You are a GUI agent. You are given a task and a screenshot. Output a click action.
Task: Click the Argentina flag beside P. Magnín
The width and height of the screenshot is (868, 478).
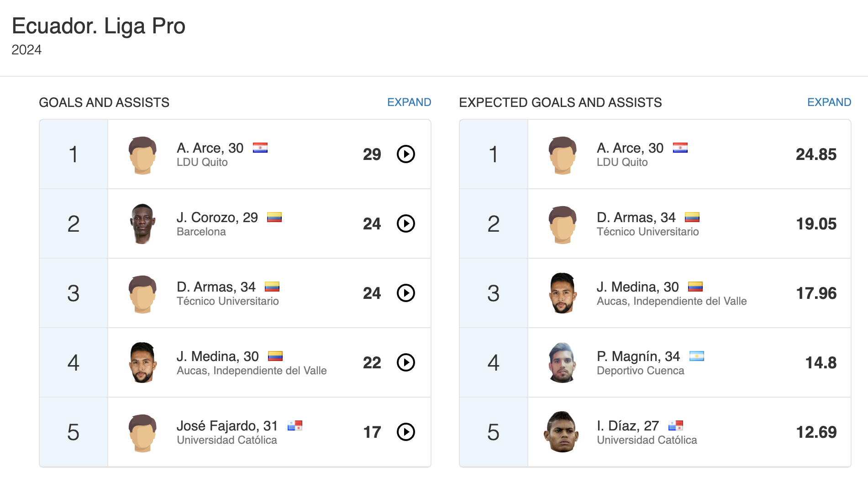(x=696, y=356)
